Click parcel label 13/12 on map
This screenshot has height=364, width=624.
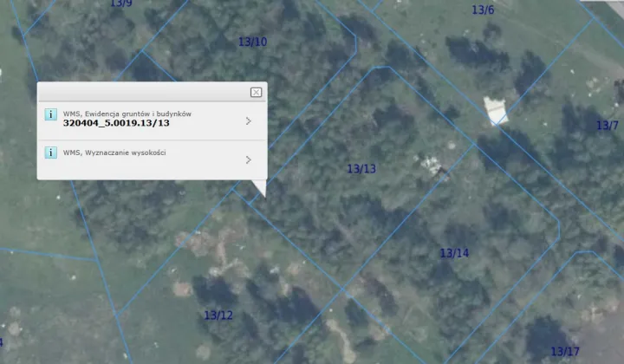(218, 315)
